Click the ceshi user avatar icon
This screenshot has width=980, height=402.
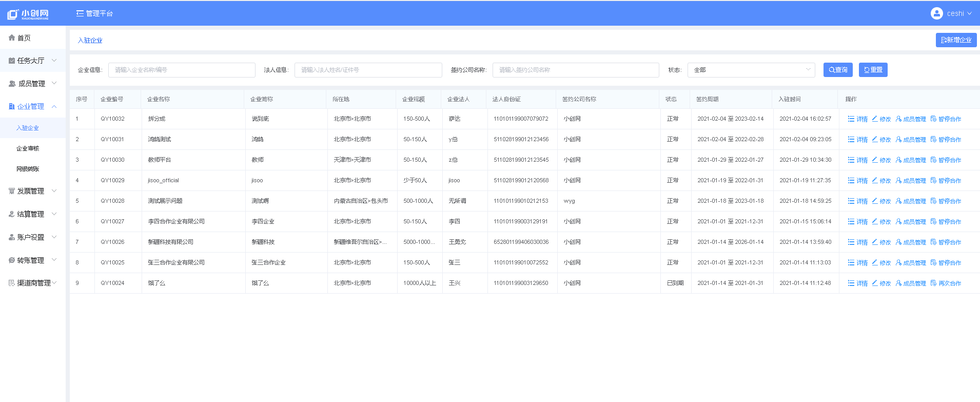point(936,13)
